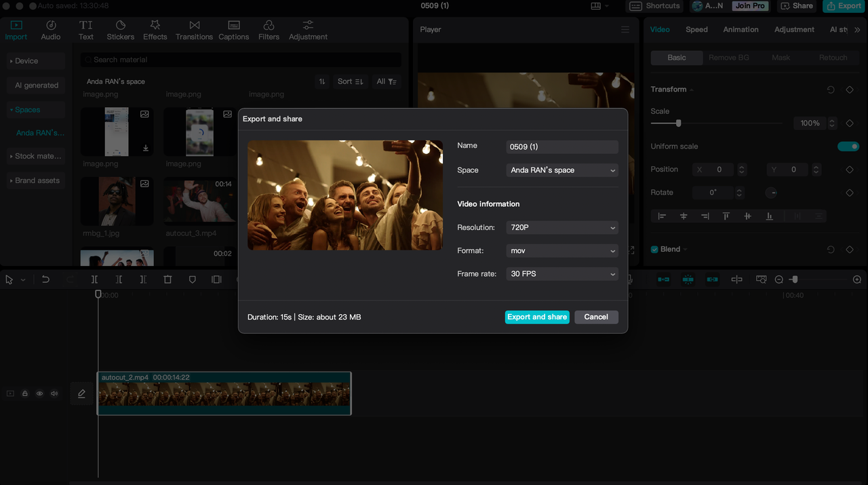Image resolution: width=868 pixels, height=485 pixels.
Task: Click the delete-right trim tool
Action: (143, 279)
